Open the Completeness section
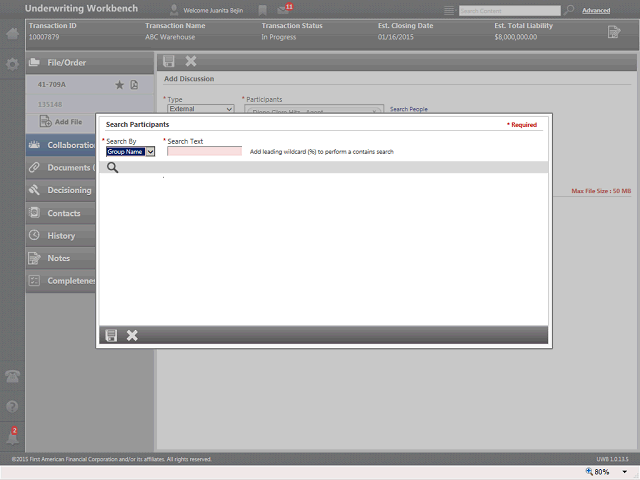Image resolution: width=640 pixels, height=480 pixels. [x=61, y=281]
